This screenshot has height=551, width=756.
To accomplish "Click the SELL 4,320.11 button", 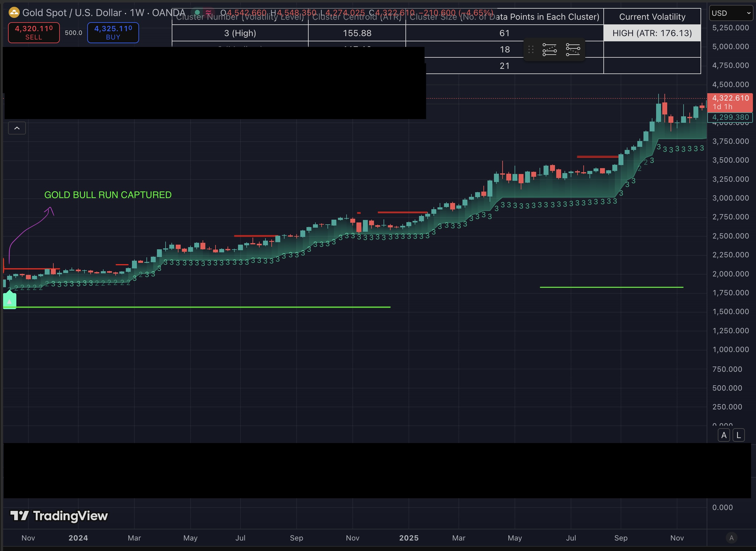I will pos(34,33).
